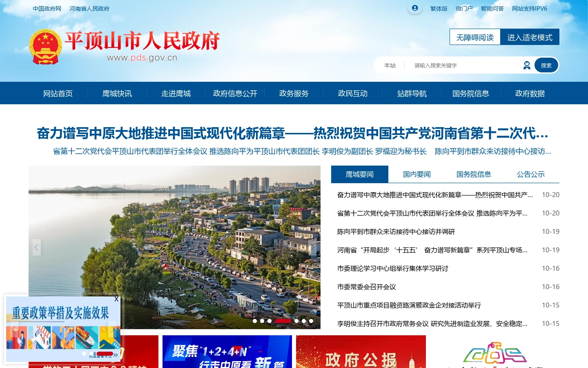Open 河南省人民政府 top link

[x=89, y=9]
